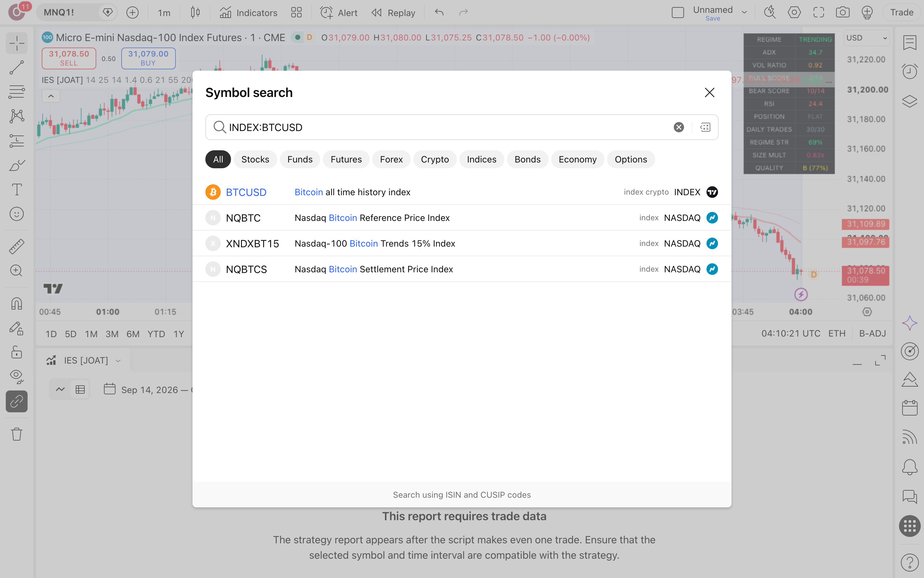Open the Object tree layers icon
Screen dimensions: 924x578
click(x=910, y=101)
